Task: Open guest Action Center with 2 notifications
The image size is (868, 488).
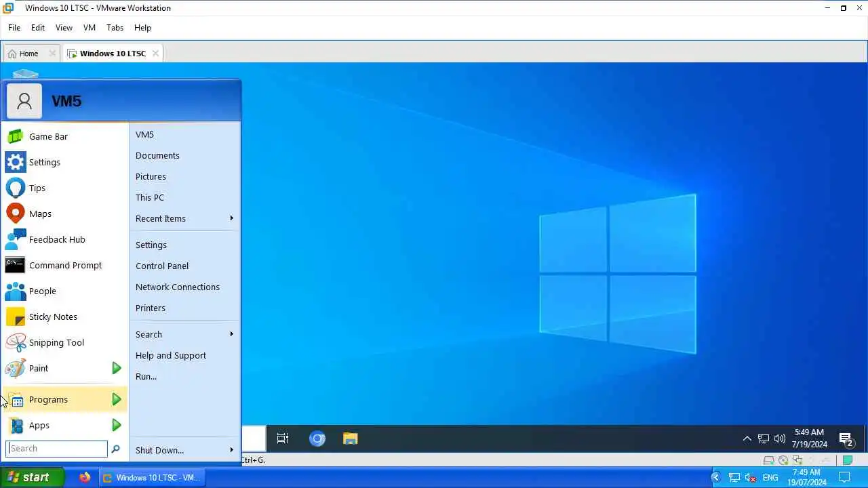Action: (846, 439)
